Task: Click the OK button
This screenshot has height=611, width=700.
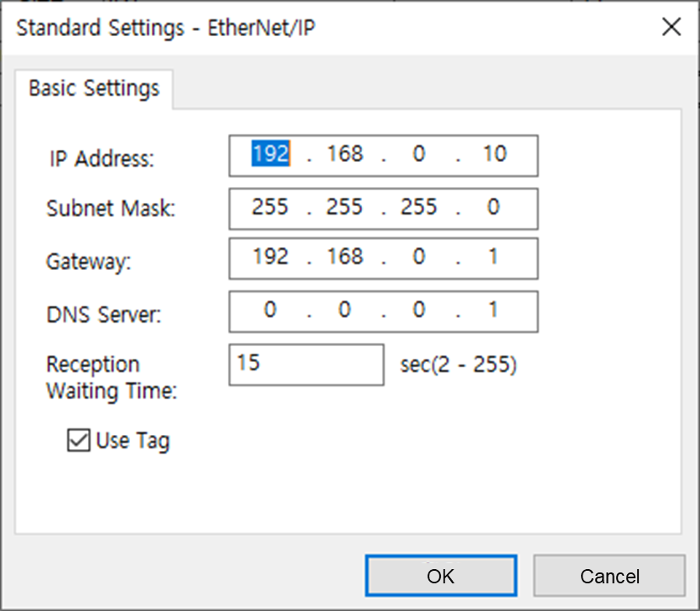Action: pyautogui.click(x=440, y=576)
